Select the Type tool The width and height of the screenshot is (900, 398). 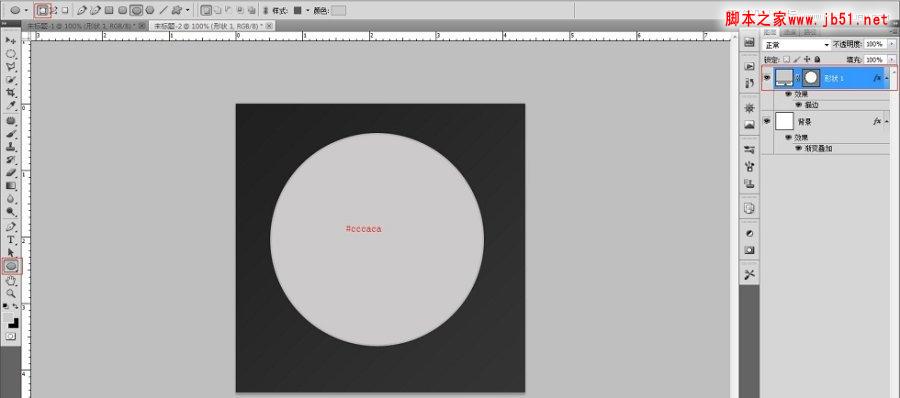click(x=10, y=239)
